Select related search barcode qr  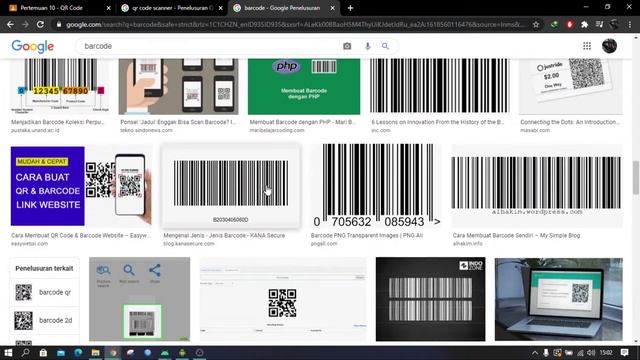(44, 292)
